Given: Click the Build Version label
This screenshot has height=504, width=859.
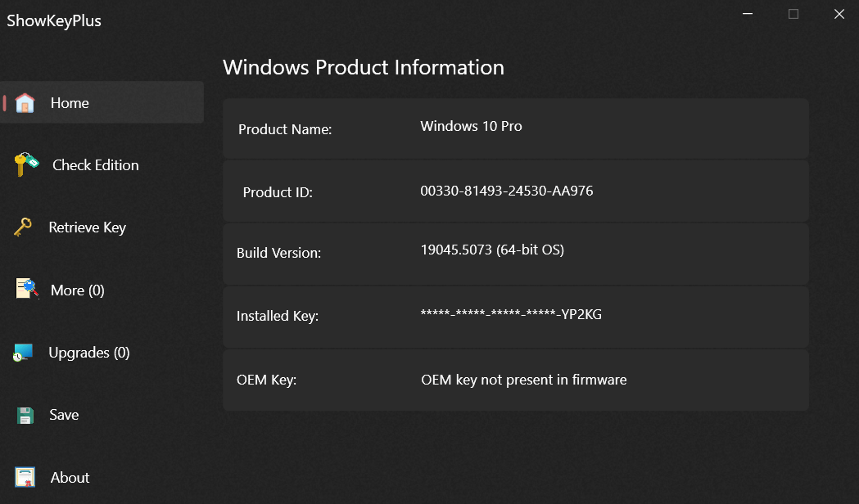Looking at the screenshot, I should pyautogui.click(x=279, y=253).
